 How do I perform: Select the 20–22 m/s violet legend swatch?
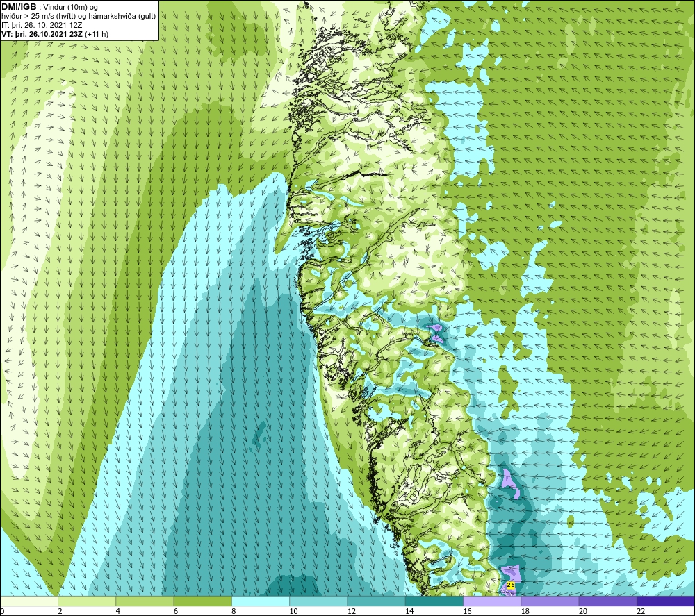pyautogui.click(x=607, y=601)
